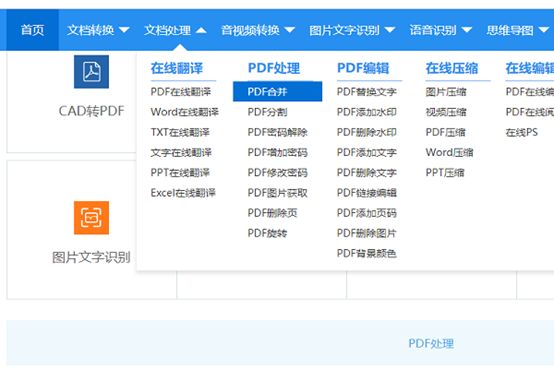Image resolution: width=554 pixels, height=369 pixels.
Task: Click the 图片文字识别 card label
Action: tap(92, 257)
